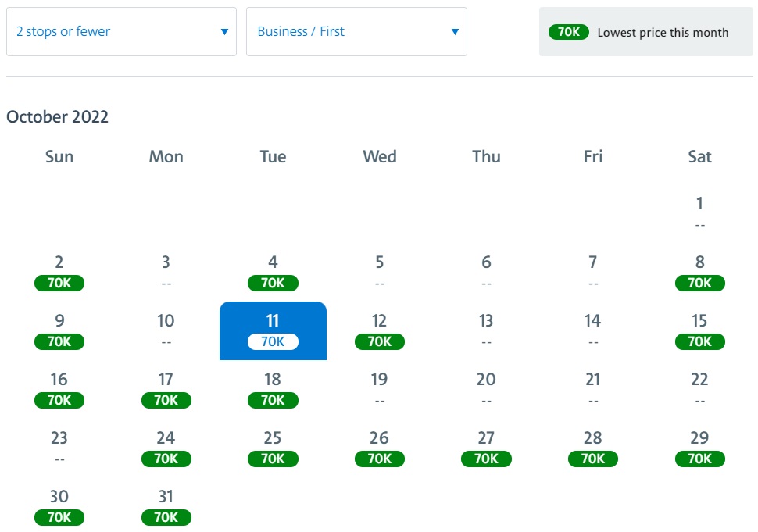
Task: Select October 2 with 70K fare
Action: click(59, 273)
